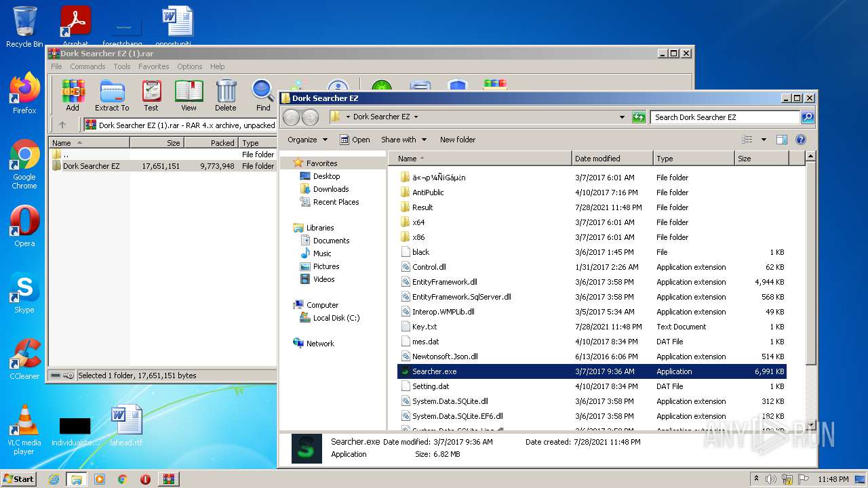Open the WinRAR Tools menu

click(122, 66)
